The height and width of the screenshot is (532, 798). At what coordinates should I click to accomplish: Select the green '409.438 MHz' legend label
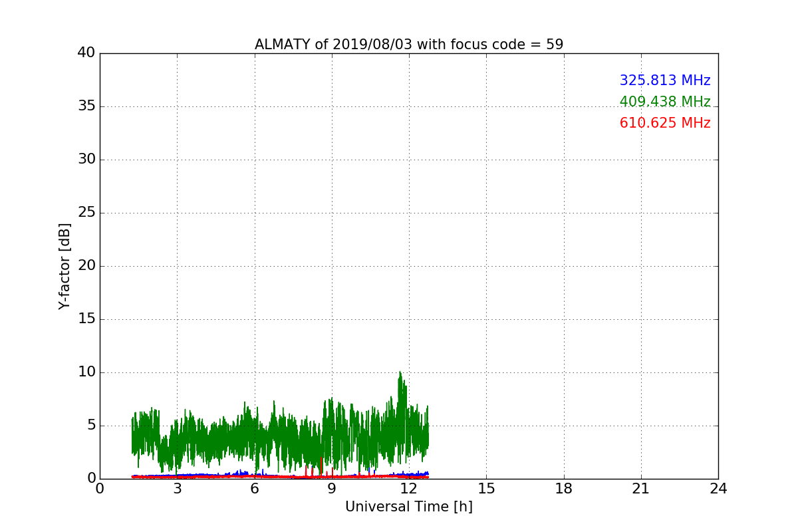665,102
